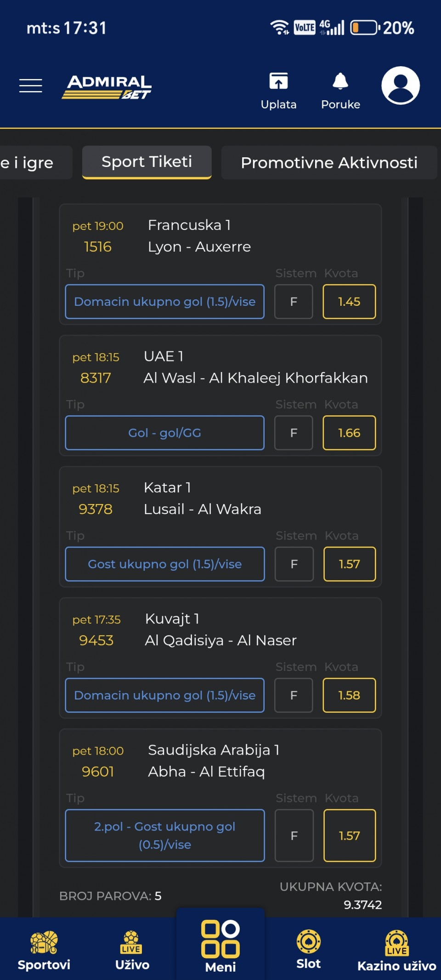Open the Meni grid button
Viewport: 441px width, 980px height.
(x=220, y=946)
